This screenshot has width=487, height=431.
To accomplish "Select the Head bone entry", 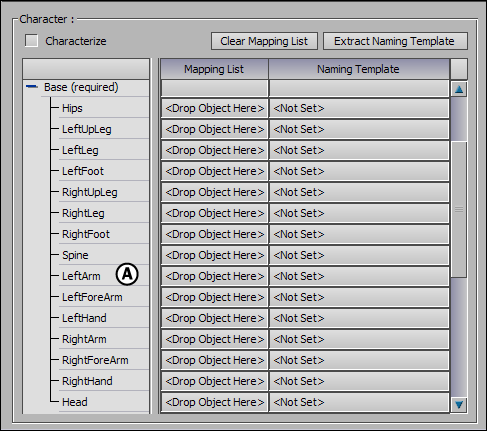I will 74,402.
